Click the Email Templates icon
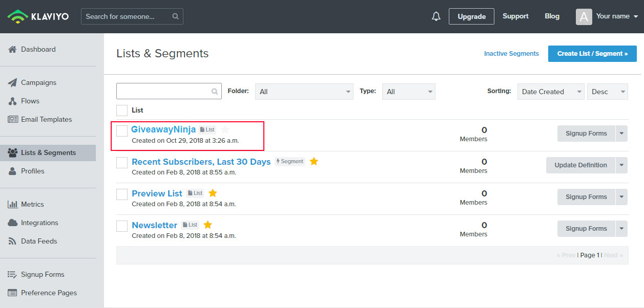The width and height of the screenshot is (644, 308). [x=13, y=119]
